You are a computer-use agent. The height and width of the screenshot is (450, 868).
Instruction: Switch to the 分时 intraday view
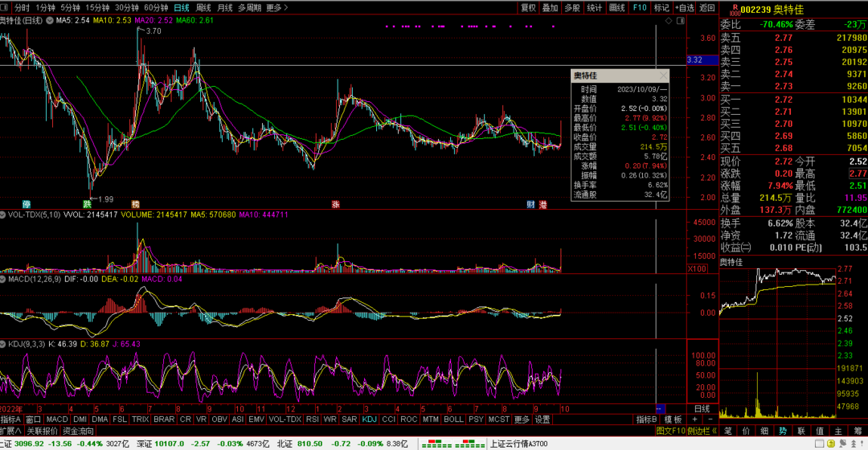pos(22,8)
